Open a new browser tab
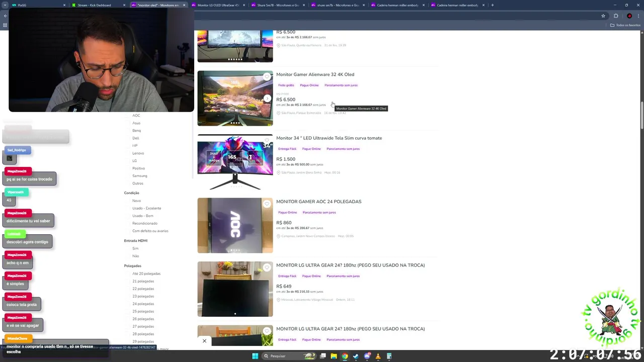 coord(492,5)
